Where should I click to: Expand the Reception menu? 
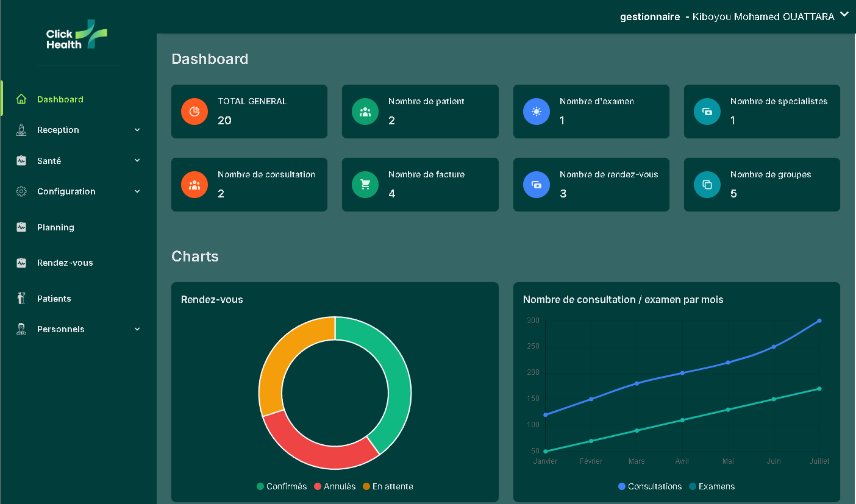(58, 130)
